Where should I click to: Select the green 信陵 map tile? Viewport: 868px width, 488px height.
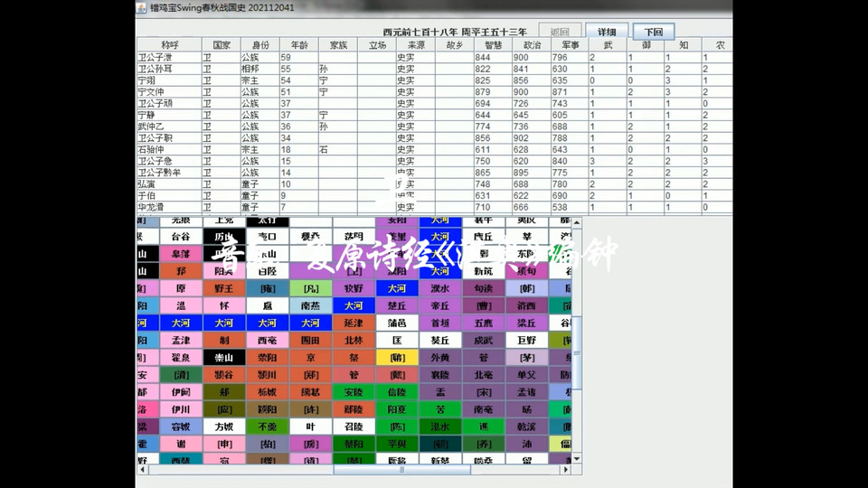(397, 391)
